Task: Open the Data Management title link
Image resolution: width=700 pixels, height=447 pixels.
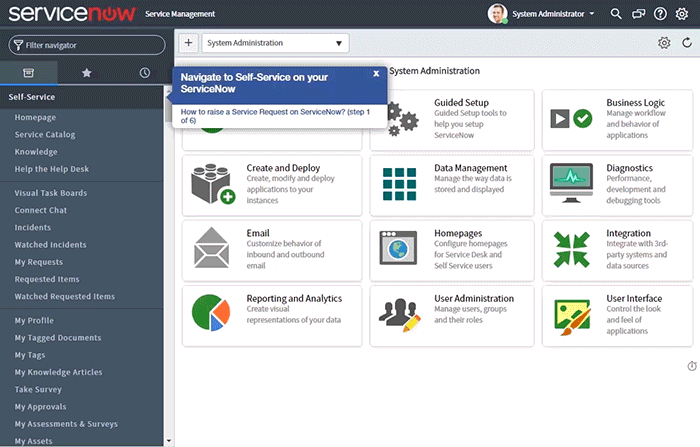Action: coord(471,168)
